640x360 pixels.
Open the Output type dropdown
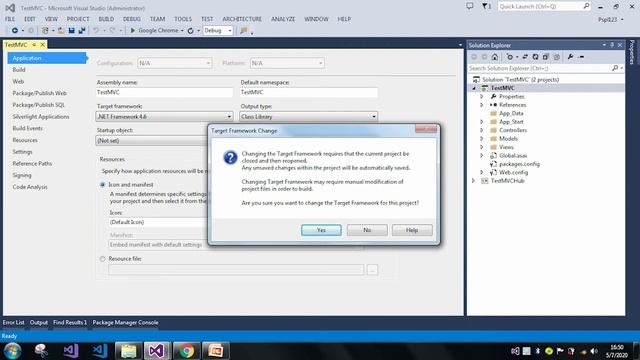308,117
